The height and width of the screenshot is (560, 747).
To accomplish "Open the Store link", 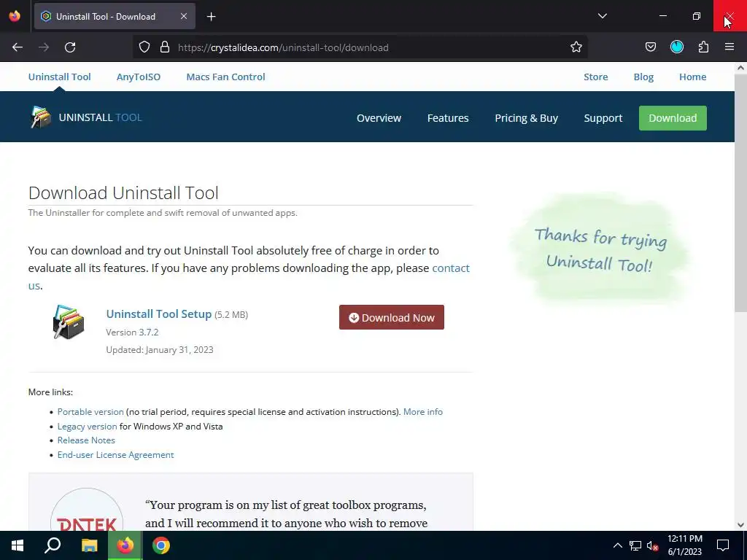I will point(595,77).
